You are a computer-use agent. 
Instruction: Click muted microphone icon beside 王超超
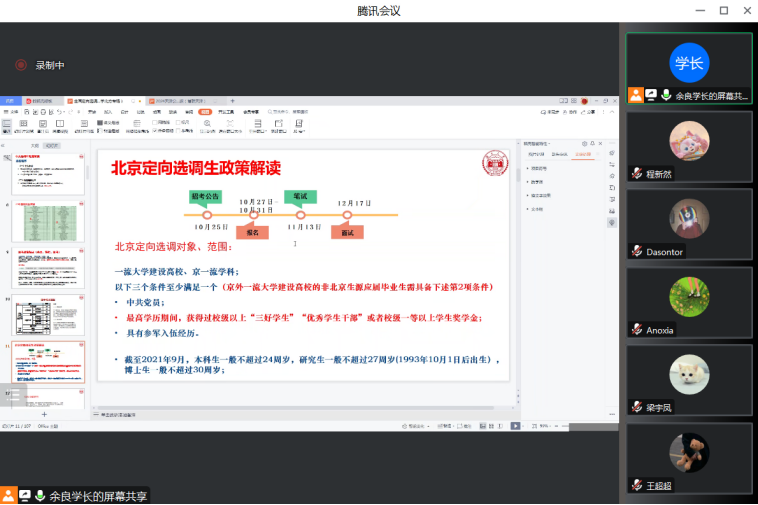click(x=636, y=485)
